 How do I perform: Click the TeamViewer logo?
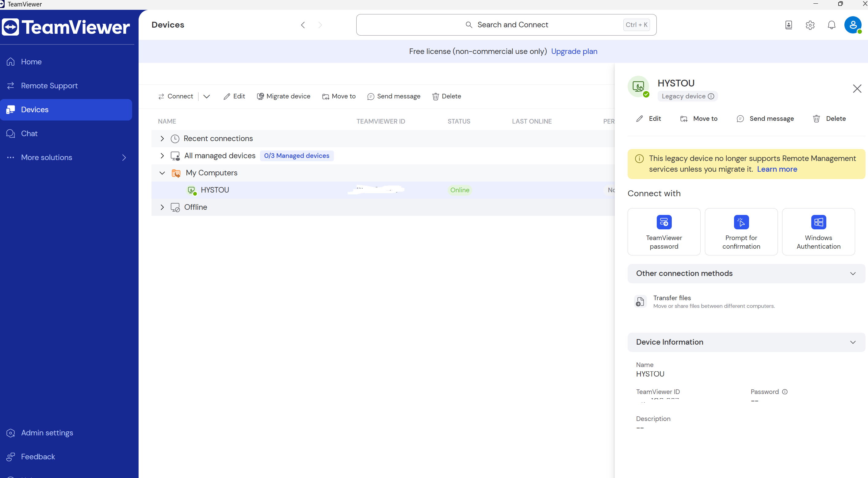(66, 27)
